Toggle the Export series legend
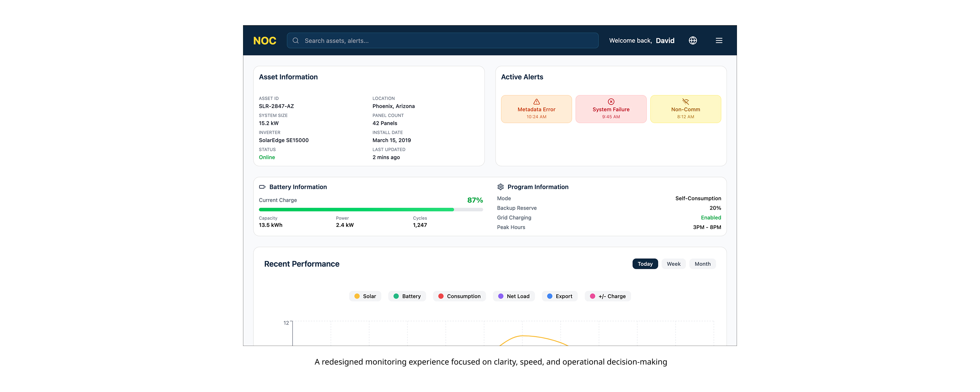Viewport: 980px width, 392px height. click(559, 296)
